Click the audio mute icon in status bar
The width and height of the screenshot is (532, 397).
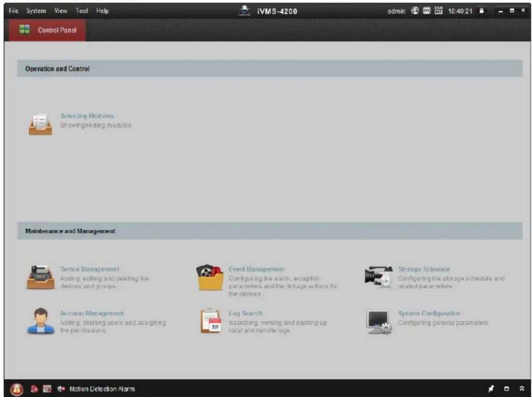[61, 389]
